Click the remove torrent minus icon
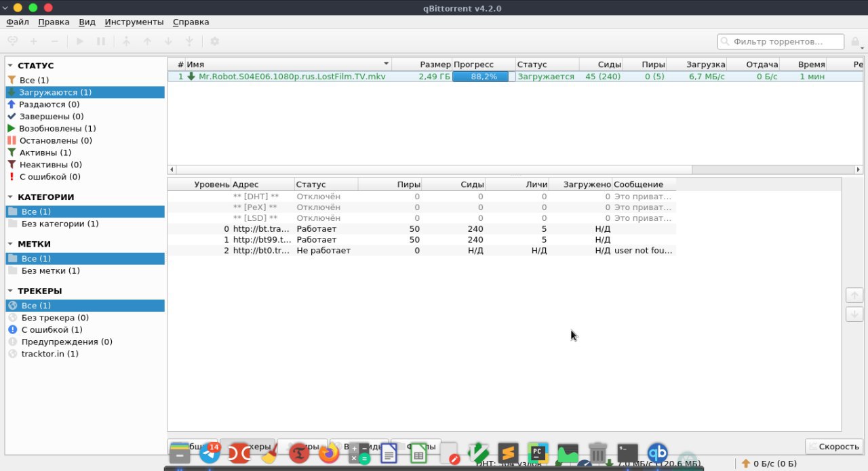The image size is (868, 471). 55,41
